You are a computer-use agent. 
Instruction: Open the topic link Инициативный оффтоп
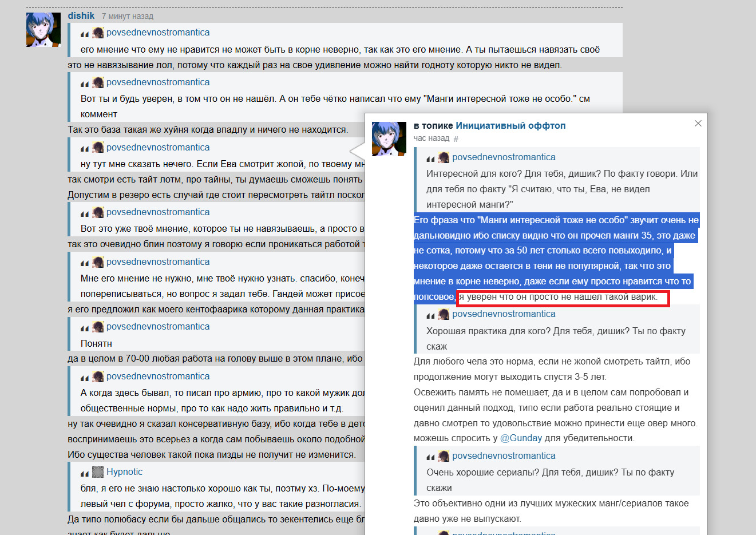point(510,125)
